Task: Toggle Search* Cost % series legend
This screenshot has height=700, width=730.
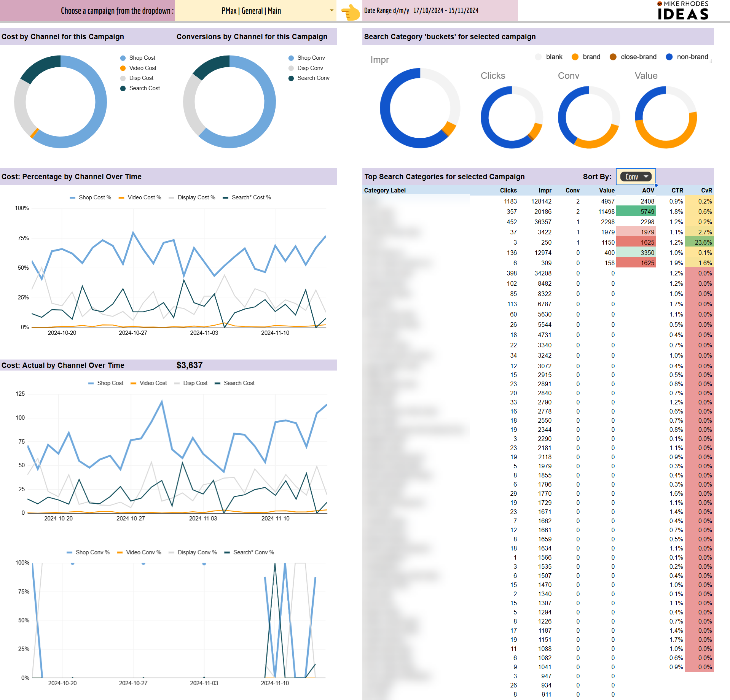Action: pyautogui.click(x=247, y=197)
